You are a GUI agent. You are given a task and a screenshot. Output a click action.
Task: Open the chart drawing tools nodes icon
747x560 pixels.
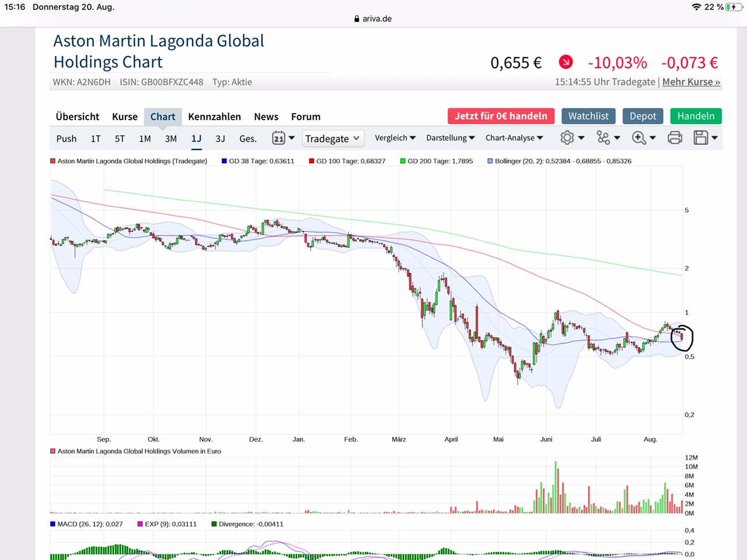[x=603, y=138]
